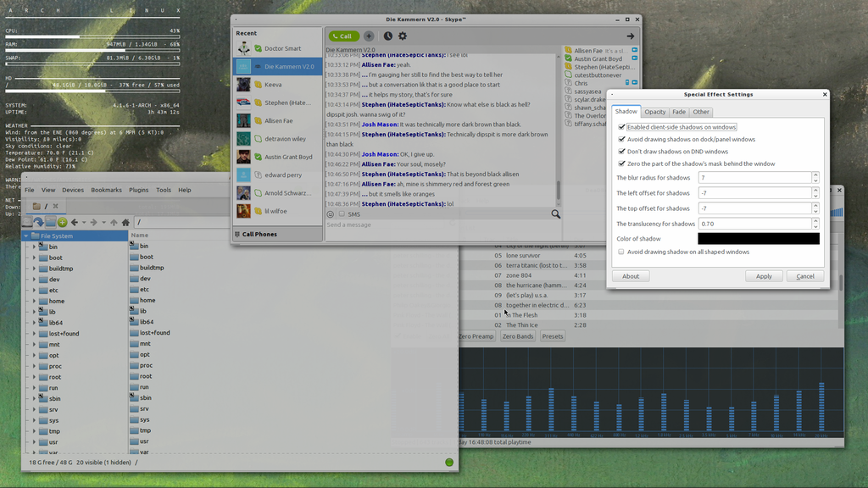Image resolution: width=868 pixels, height=488 pixels.
Task: Click the home folder icon in file manager
Action: [125, 223]
